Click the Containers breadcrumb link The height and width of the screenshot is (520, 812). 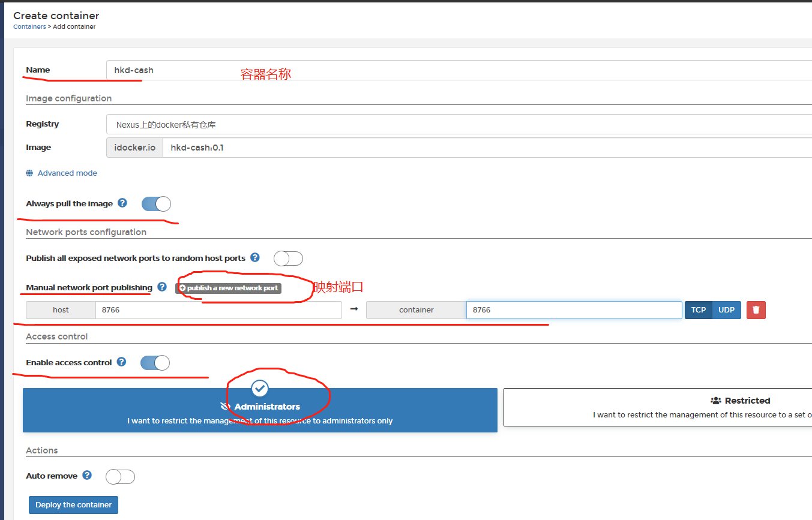[x=29, y=27]
